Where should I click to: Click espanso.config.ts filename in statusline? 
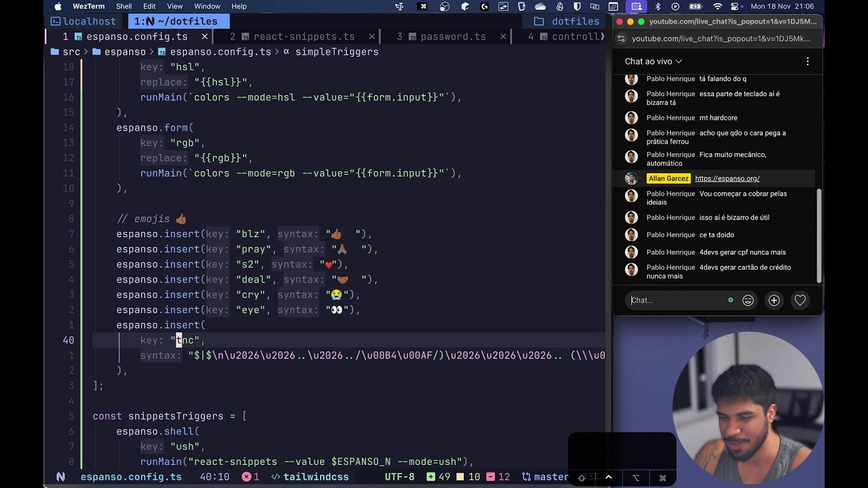pyautogui.click(x=131, y=477)
